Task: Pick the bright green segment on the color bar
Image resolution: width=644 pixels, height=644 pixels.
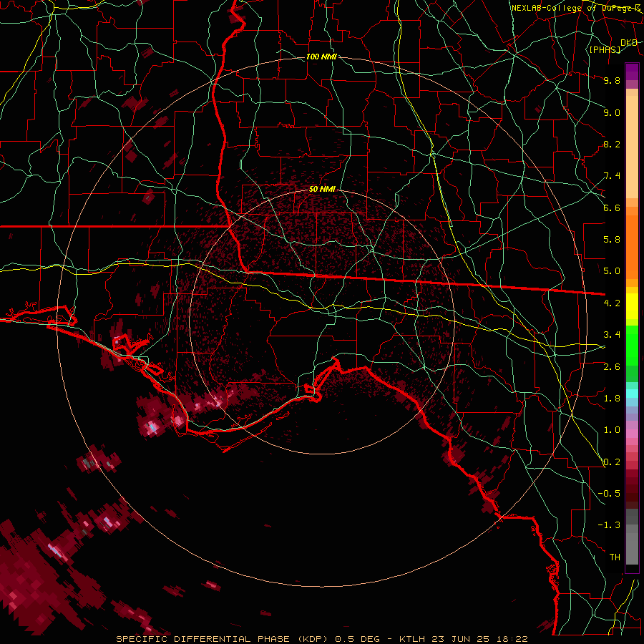Action: pyautogui.click(x=632, y=346)
